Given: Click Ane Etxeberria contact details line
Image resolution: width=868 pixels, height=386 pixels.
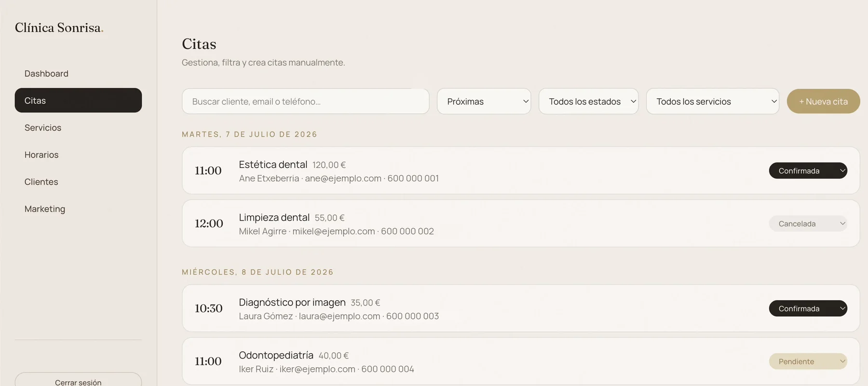Looking at the screenshot, I should tap(339, 179).
